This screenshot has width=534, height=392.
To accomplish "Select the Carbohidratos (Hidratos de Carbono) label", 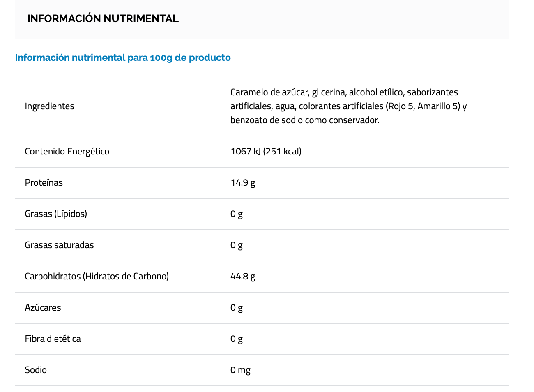I will point(97,276).
